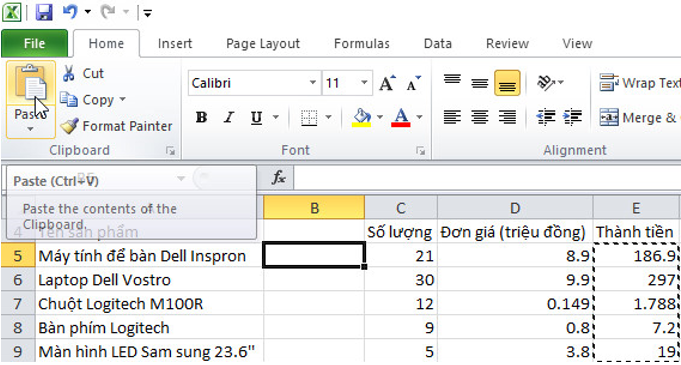This screenshot has height=365, width=681.
Task: Switch to the Formulas tab
Action: click(x=361, y=43)
